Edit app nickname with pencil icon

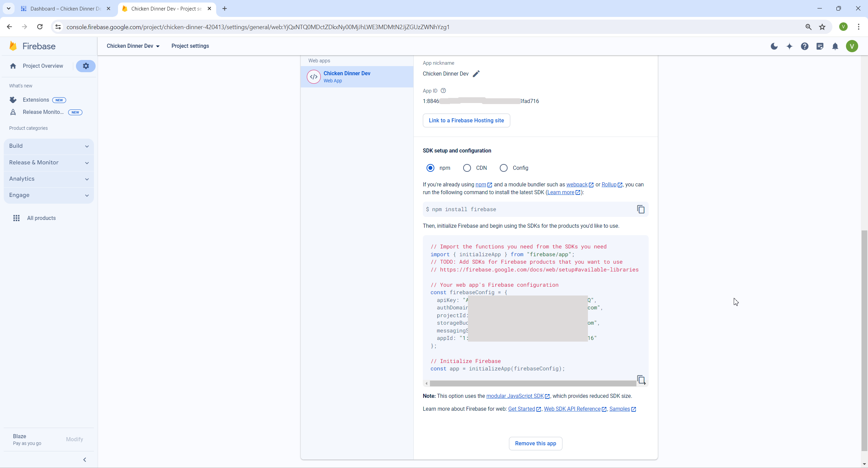point(476,74)
